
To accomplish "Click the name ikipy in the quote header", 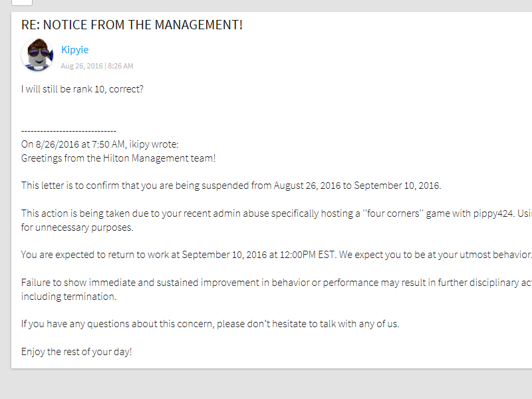I will click(x=139, y=144).
